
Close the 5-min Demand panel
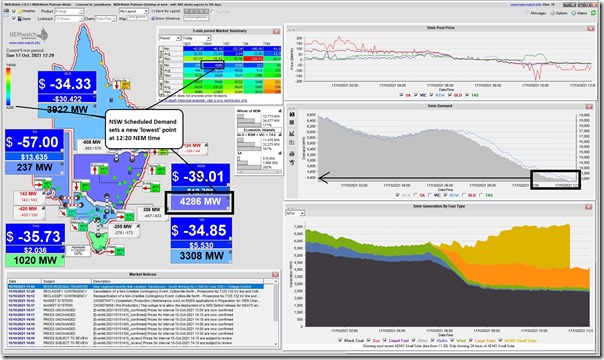click(x=589, y=107)
